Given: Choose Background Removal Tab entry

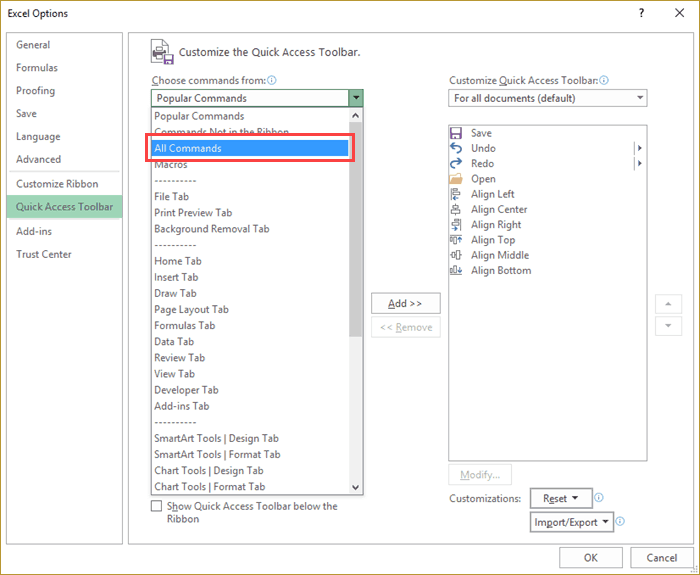Looking at the screenshot, I should (250, 229).
